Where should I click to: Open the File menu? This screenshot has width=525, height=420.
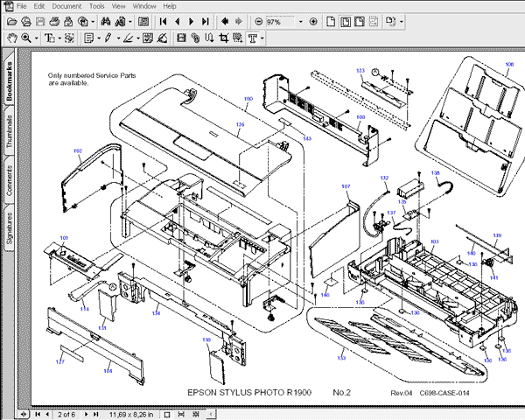click(21, 6)
